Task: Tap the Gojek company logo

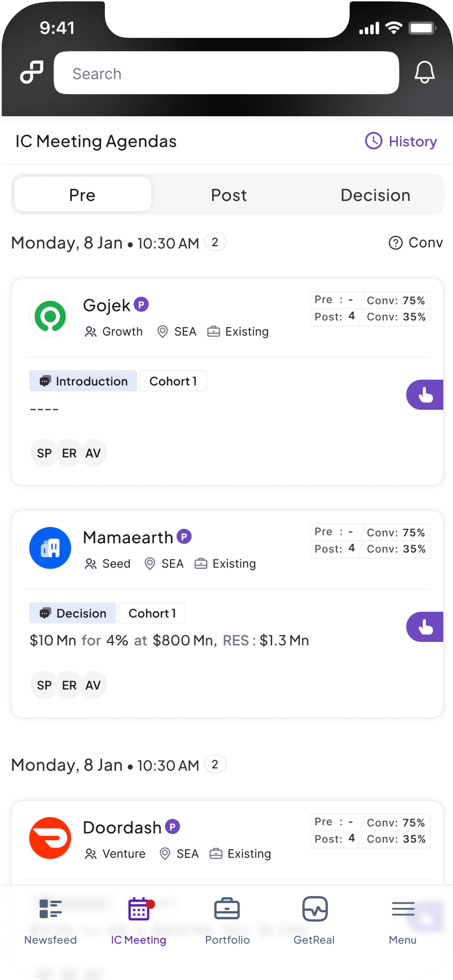Action: [x=50, y=316]
